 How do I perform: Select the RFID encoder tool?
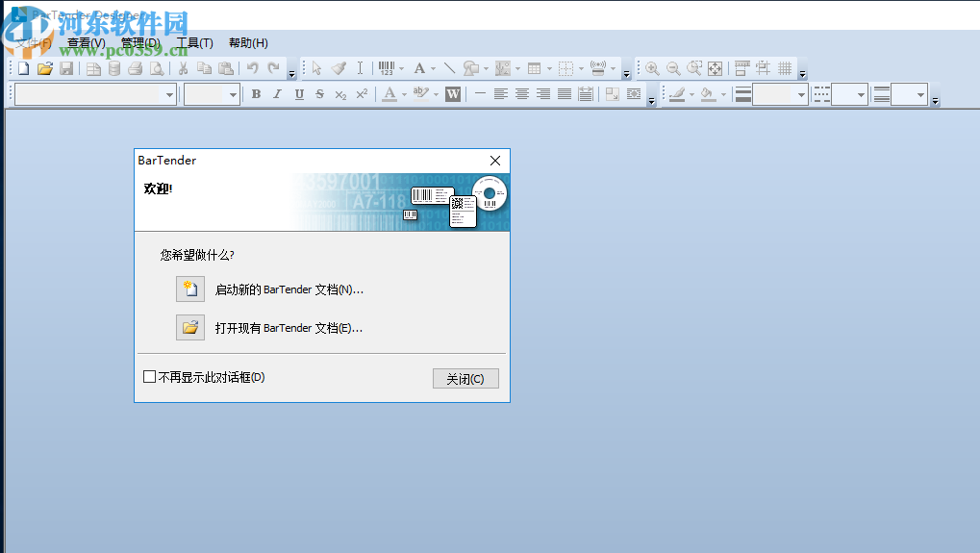(598, 68)
